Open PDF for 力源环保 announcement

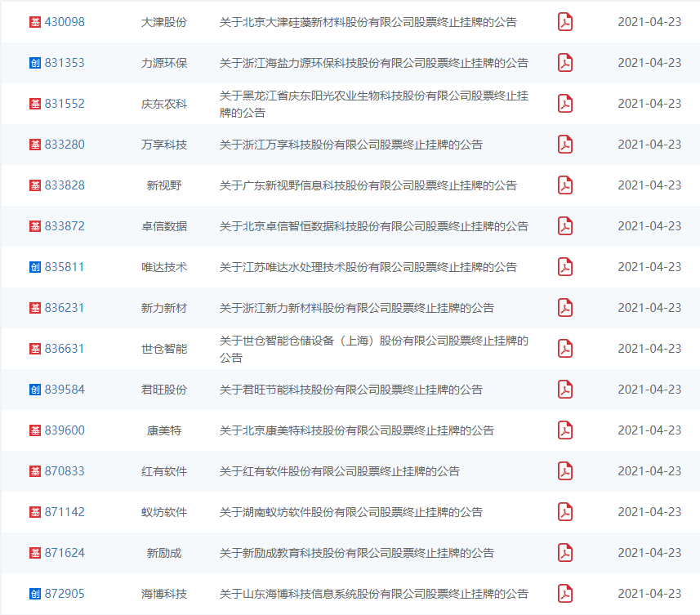click(x=565, y=63)
